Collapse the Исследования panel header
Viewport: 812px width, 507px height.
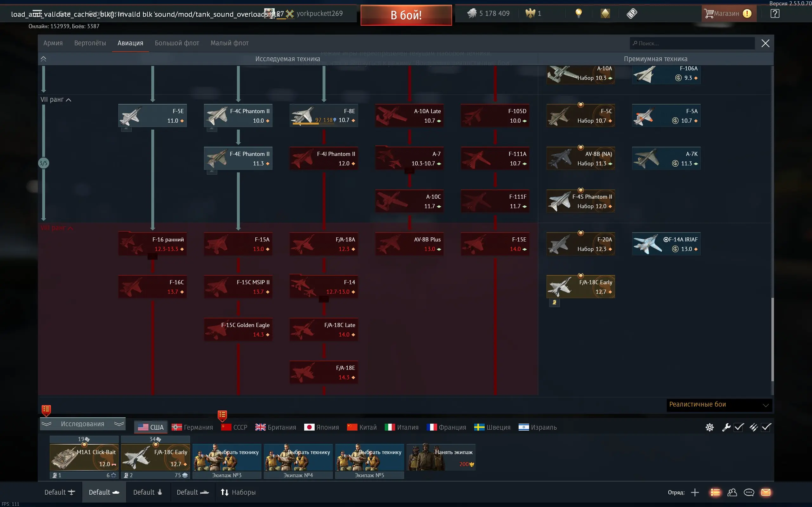pyautogui.click(x=82, y=424)
